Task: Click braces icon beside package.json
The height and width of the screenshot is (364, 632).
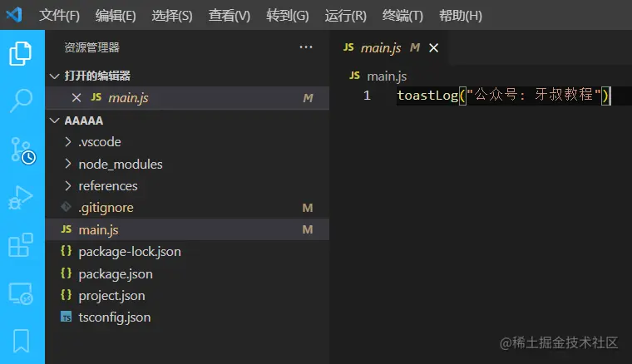Action: 66,273
